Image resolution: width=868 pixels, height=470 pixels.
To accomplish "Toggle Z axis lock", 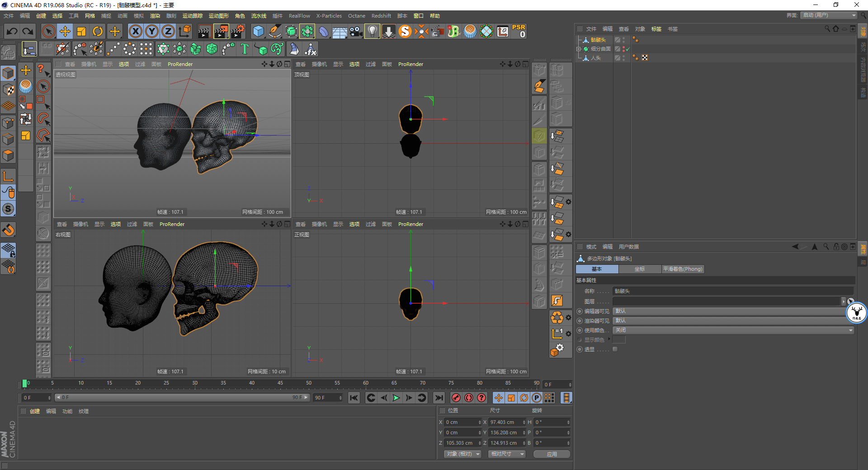I will click(168, 31).
